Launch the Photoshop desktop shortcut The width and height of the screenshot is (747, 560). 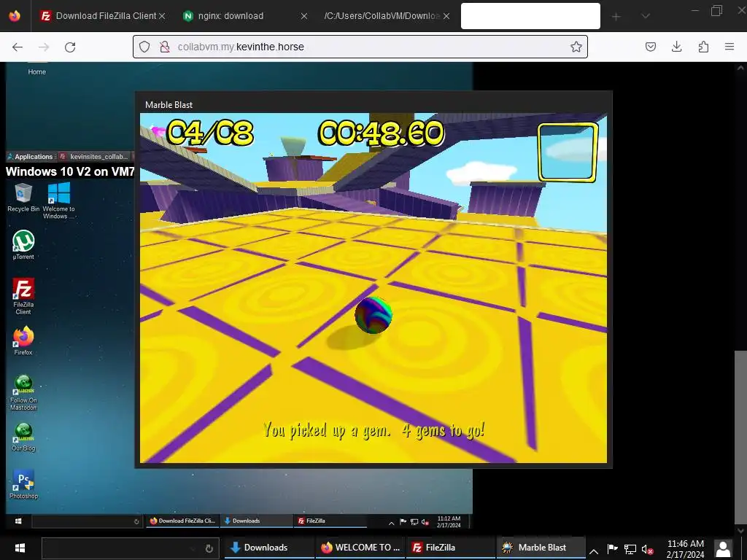pyautogui.click(x=23, y=484)
